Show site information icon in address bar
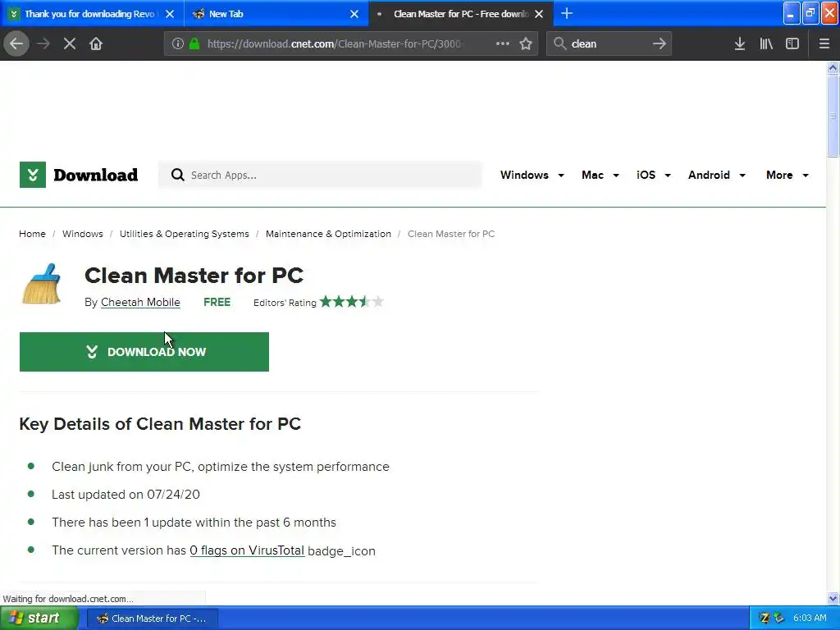Image resolution: width=840 pixels, height=630 pixels. coord(178,43)
